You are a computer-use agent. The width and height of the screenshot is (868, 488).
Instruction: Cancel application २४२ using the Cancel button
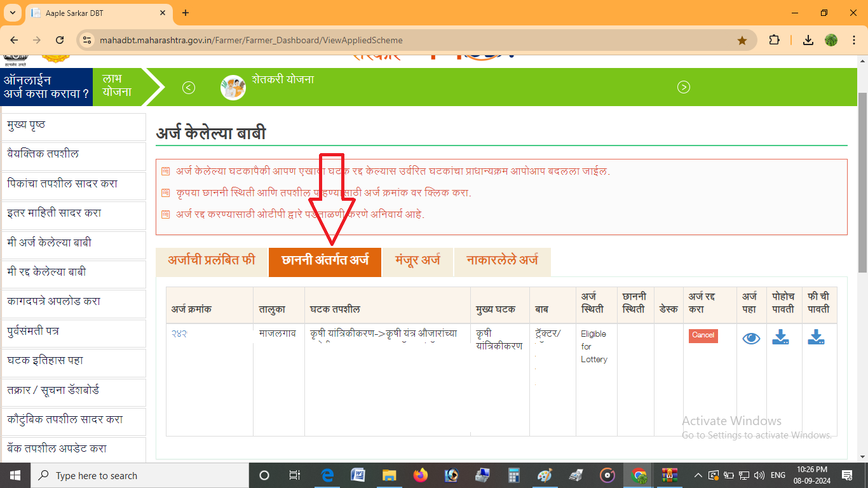(702, 335)
